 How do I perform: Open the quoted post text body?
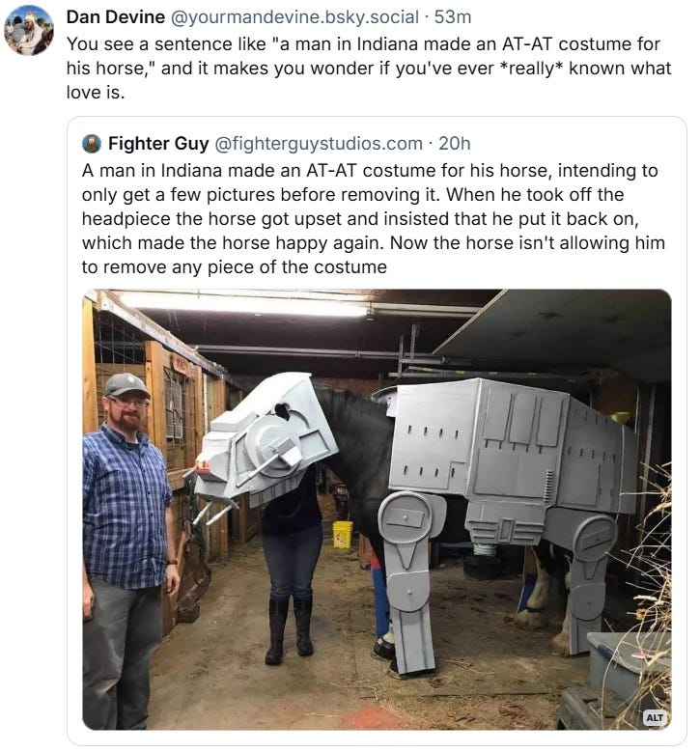(374, 219)
